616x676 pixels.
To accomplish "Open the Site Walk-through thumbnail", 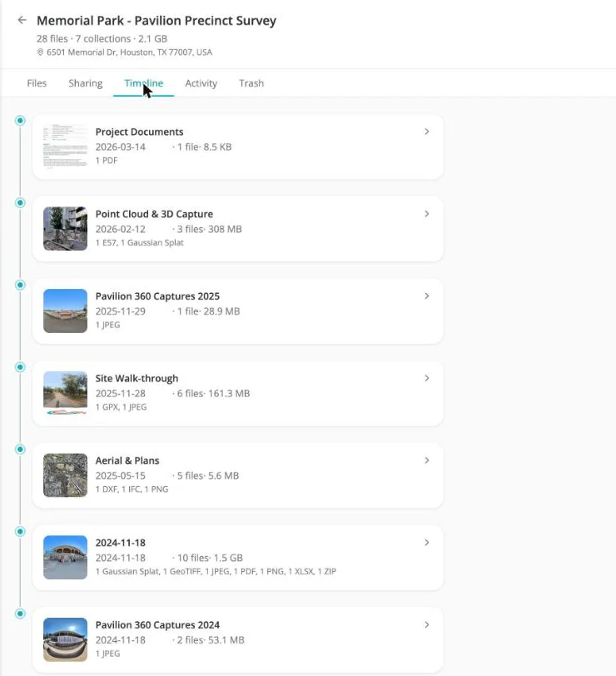I will pyautogui.click(x=65, y=393).
